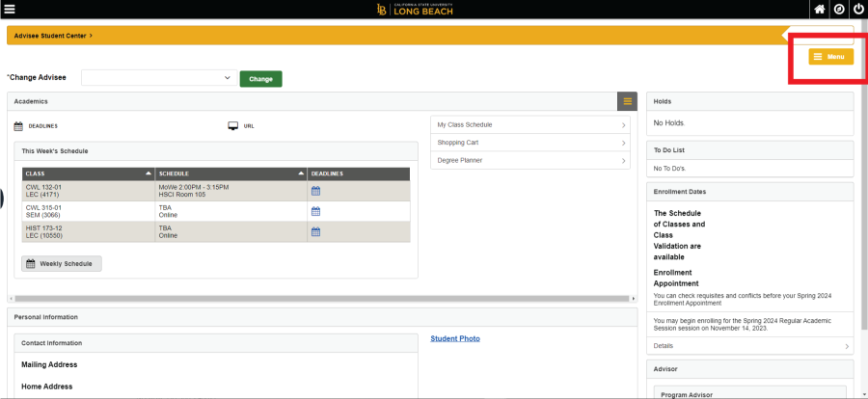Screen dimensions: 868x399
Task: Open the Academics section menu icon
Action: pyautogui.click(x=627, y=101)
